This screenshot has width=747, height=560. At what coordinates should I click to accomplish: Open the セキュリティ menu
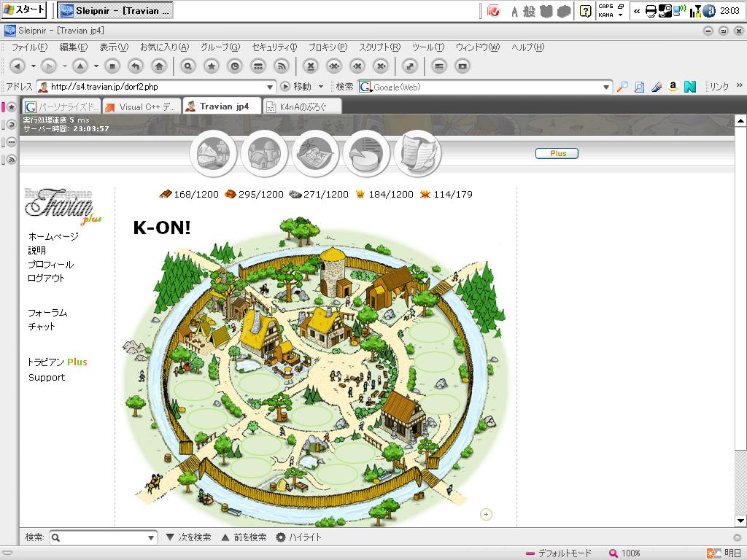pyautogui.click(x=274, y=47)
